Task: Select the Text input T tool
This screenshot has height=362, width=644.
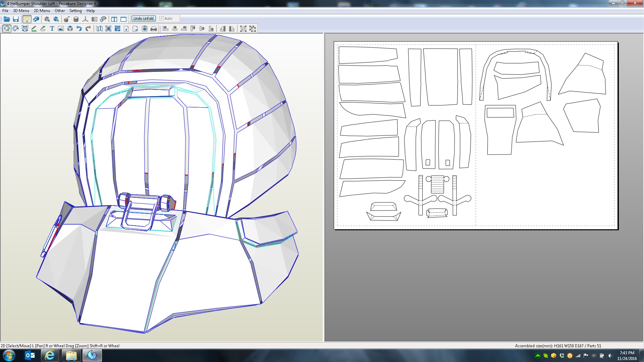Action: coord(52,29)
